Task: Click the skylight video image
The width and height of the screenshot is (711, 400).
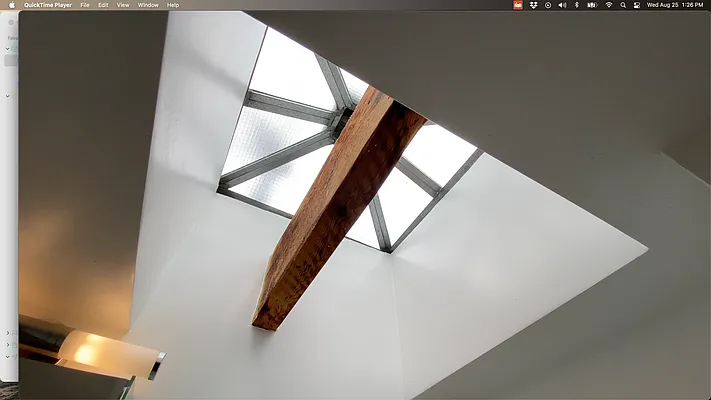Action: [x=360, y=200]
